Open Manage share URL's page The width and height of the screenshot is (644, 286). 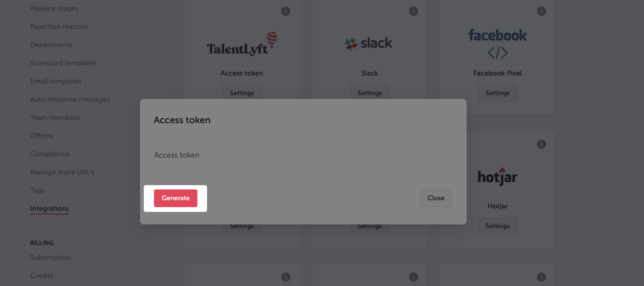coord(62,172)
